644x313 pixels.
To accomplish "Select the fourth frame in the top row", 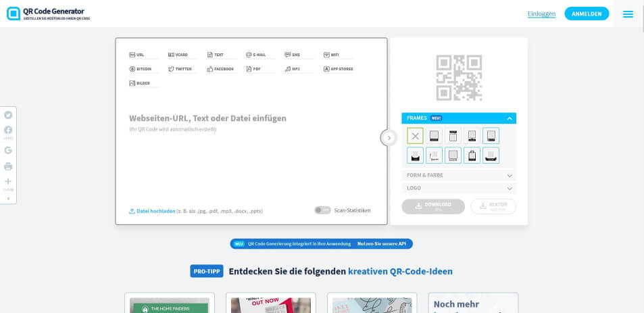I will pos(472,136).
